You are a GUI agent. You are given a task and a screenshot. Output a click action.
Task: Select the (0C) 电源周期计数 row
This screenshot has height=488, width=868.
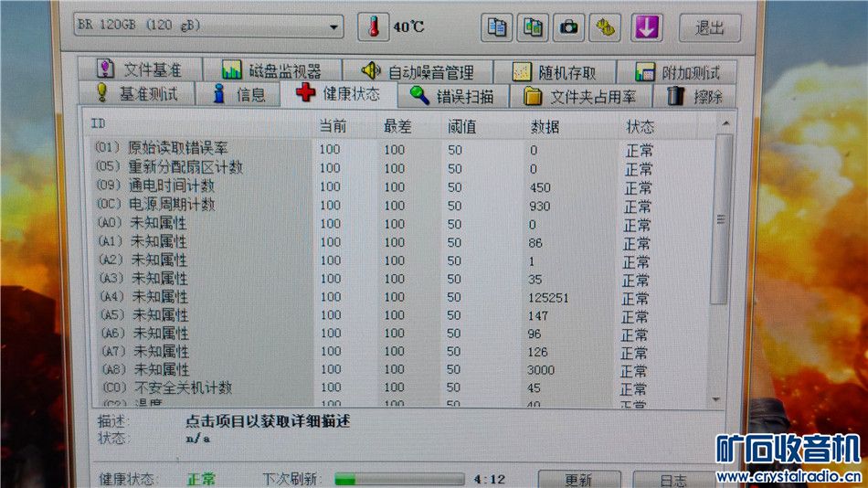[401, 205]
